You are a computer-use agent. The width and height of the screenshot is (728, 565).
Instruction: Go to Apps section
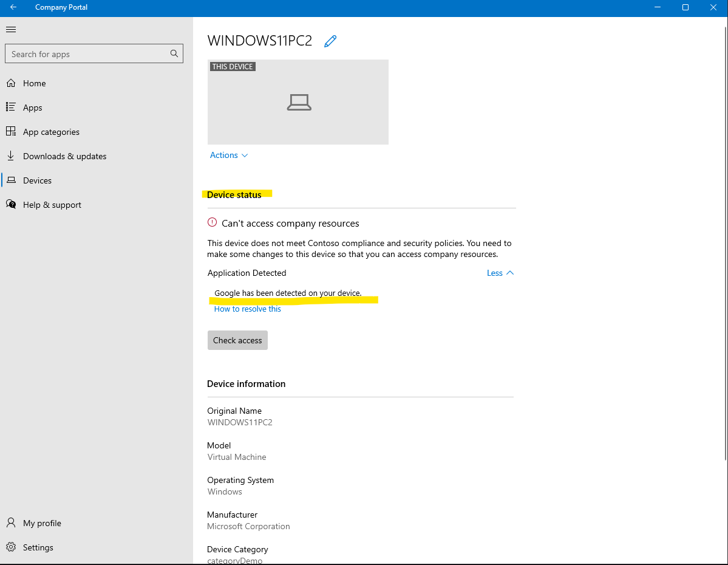pyautogui.click(x=33, y=108)
